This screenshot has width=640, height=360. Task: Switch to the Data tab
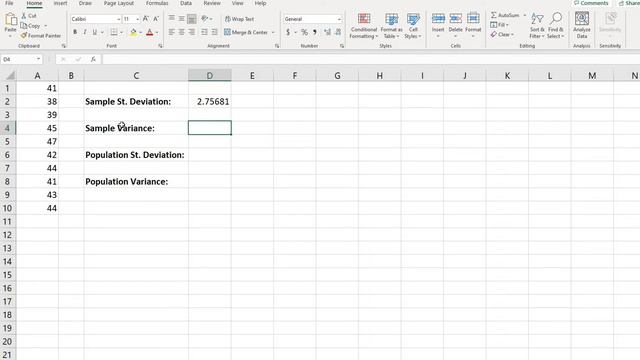tap(186, 3)
